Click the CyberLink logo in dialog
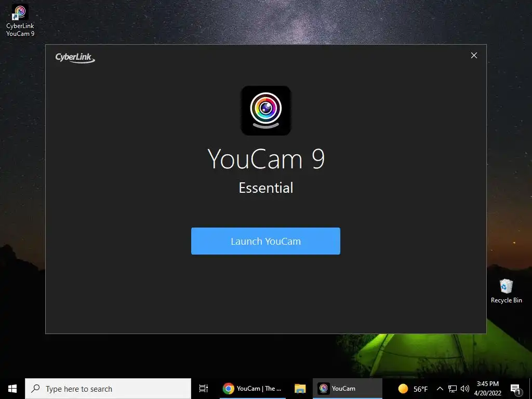Viewport: 532px width, 399px height. (75, 58)
